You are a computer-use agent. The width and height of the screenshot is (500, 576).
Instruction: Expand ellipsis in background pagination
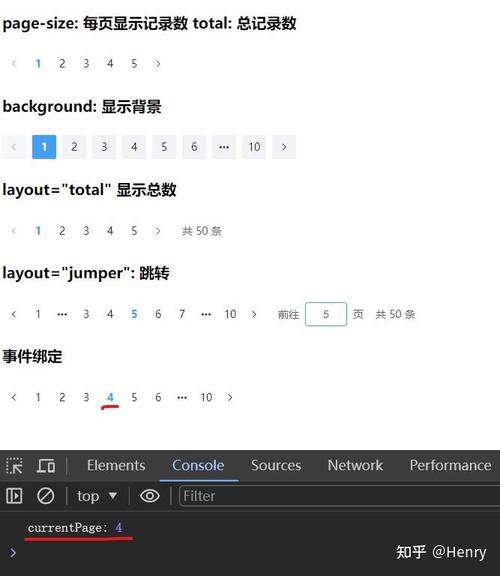[x=224, y=147]
